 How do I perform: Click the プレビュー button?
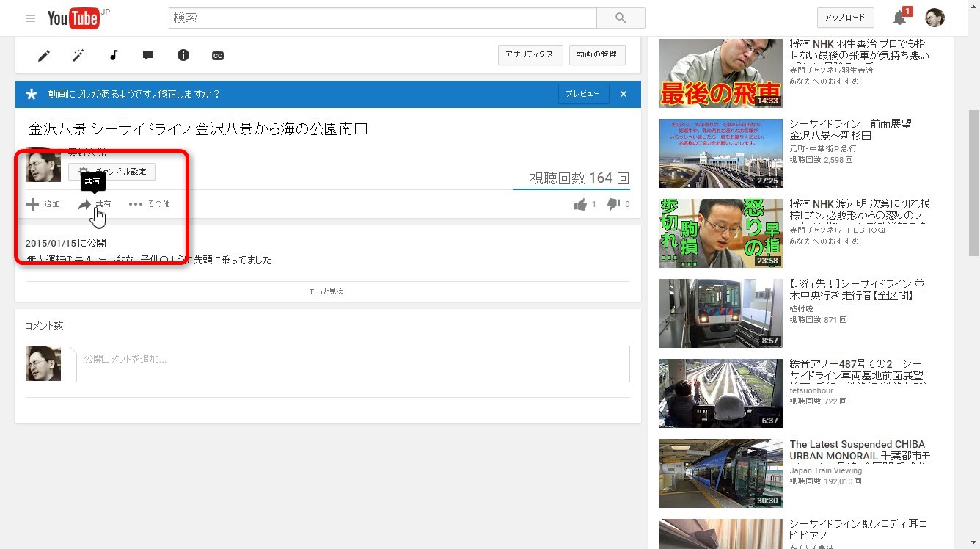(583, 94)
